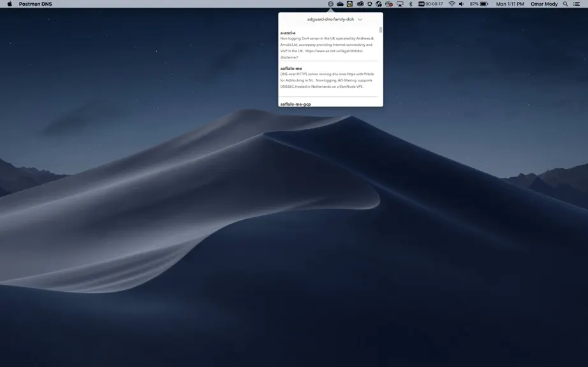Image resolution: width=588 pixels, height=367 pixels.
Task: Expand the adguard-dns-family-doh server dropdown
Action: (x=335, y=20)
